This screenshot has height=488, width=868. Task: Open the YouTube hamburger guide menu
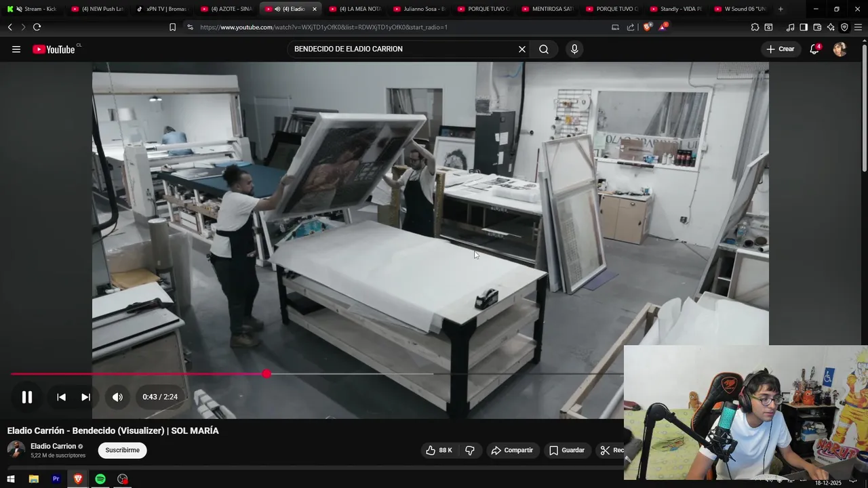point(16,49)
